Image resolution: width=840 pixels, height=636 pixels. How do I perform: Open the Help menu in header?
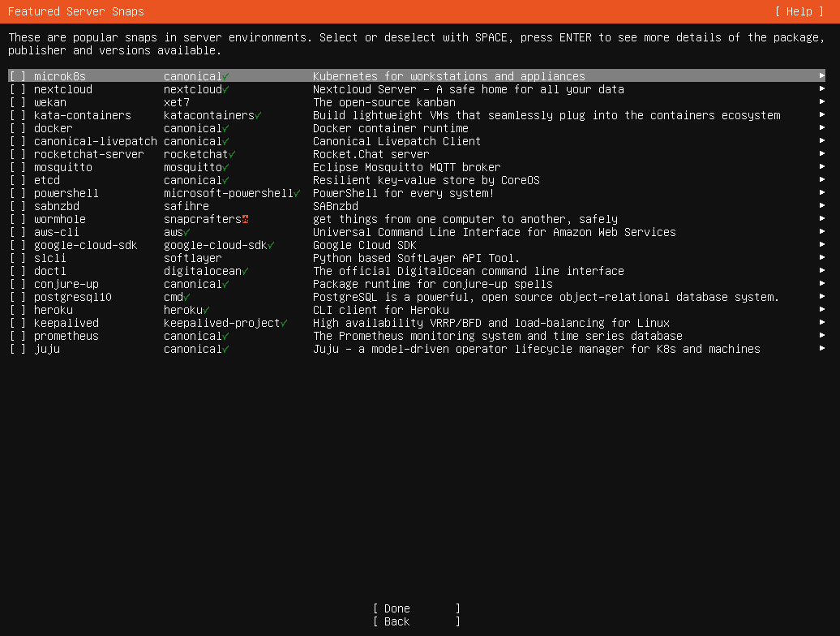click(x=799, y=11)
